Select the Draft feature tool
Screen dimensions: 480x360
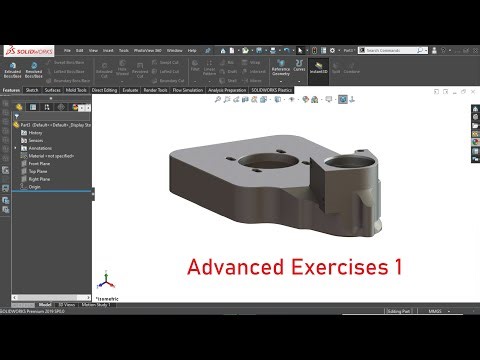[228, 71]
